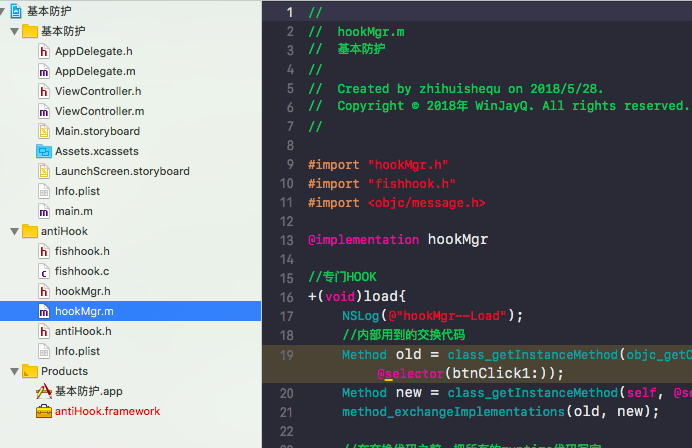Click the #import <objc/message.h> line
Viewport: 692px width, 448px height.
click(x=397, y=203)
